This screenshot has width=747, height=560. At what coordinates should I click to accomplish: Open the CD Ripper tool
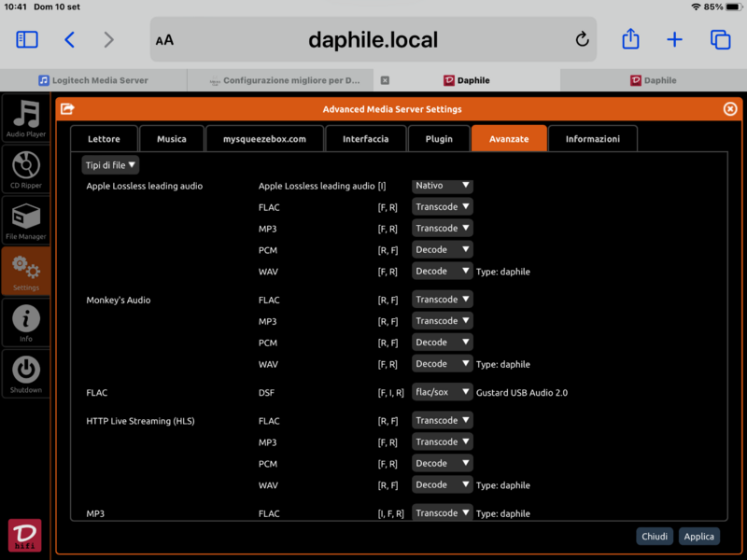pos(26,170)
